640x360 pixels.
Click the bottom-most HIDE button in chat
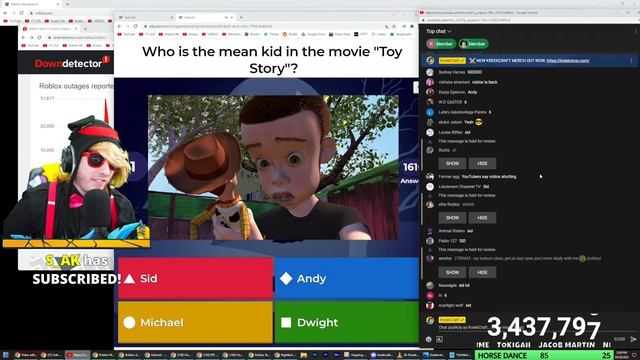tap(482, 272)
